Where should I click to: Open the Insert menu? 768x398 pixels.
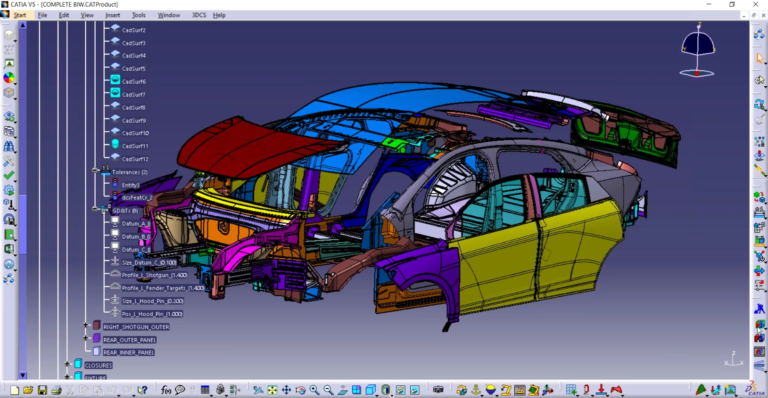[x=113, y=15]
